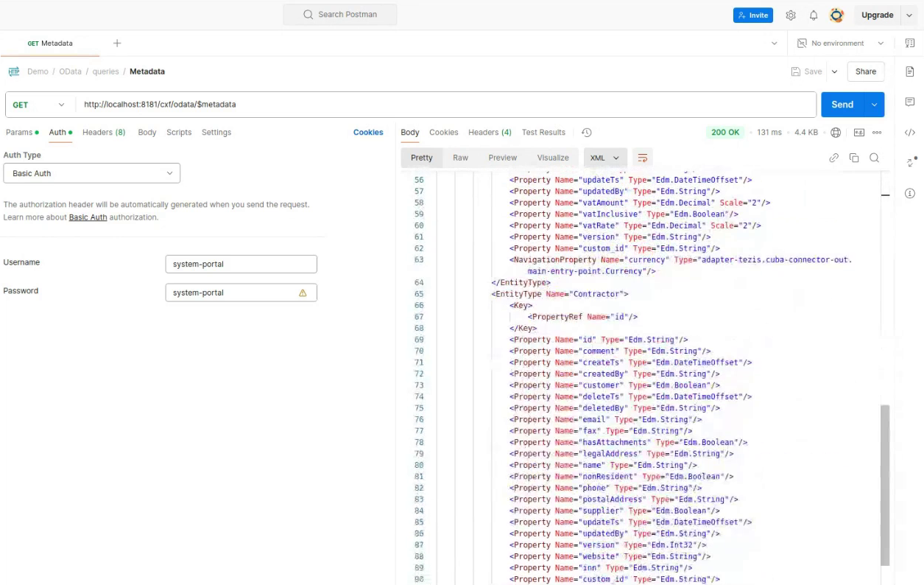This screenshot has width=924, height=585.
Task: Open the Auth Type dropdown
Action: [x=91, y=172]
